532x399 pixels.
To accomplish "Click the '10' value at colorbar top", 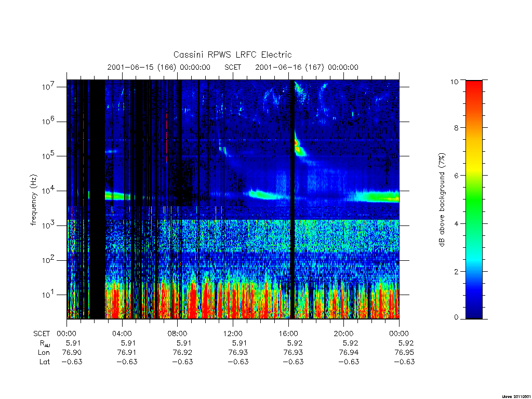I will [x=454, y=82].
